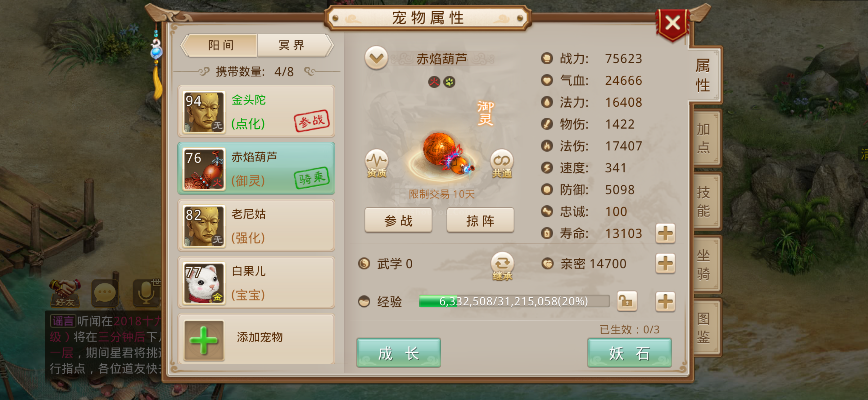Image resolution: width=868 pixels, height=400 pixels.
Task: Select the pet 白果儿 in the list
Action: 256,282
